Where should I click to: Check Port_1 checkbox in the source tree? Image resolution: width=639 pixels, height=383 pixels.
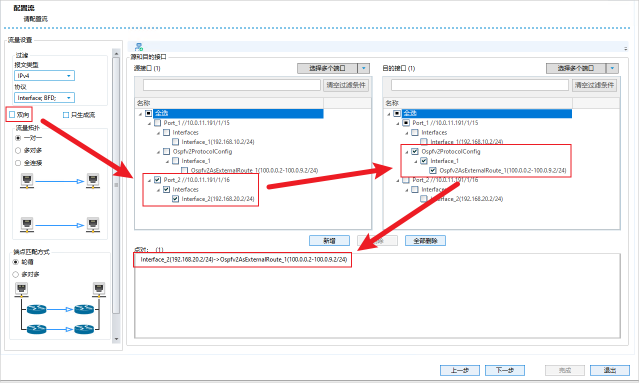157,123
